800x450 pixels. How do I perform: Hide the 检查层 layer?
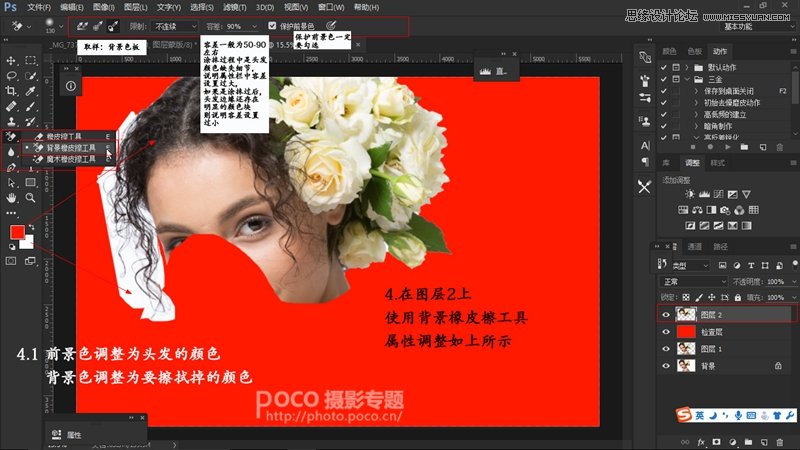pos(666,332)
